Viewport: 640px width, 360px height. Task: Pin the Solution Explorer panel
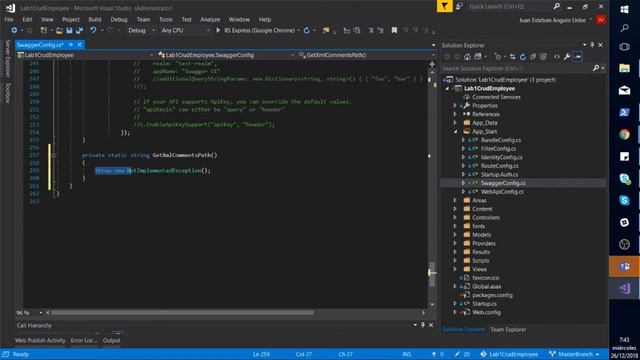tap(592, 45)
